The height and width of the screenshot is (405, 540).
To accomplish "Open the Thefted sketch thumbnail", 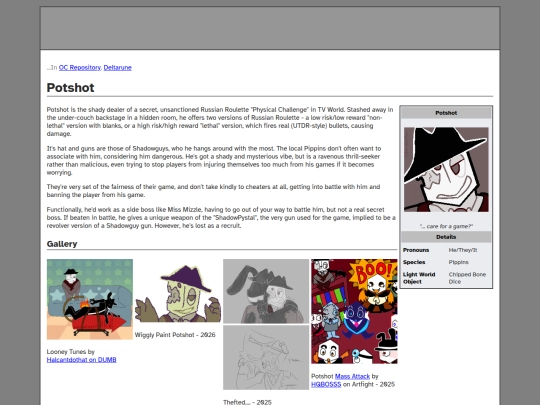I will pyautogui.click(x=266, y=357).
